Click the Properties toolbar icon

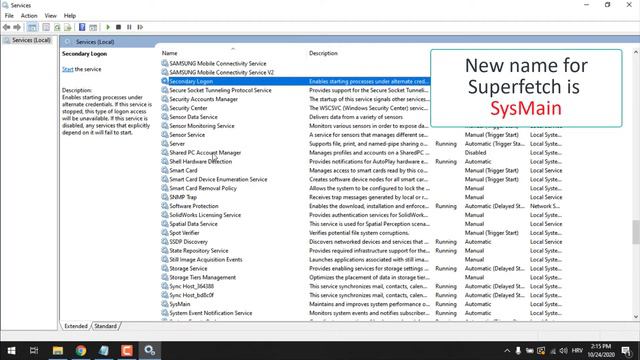46,27
